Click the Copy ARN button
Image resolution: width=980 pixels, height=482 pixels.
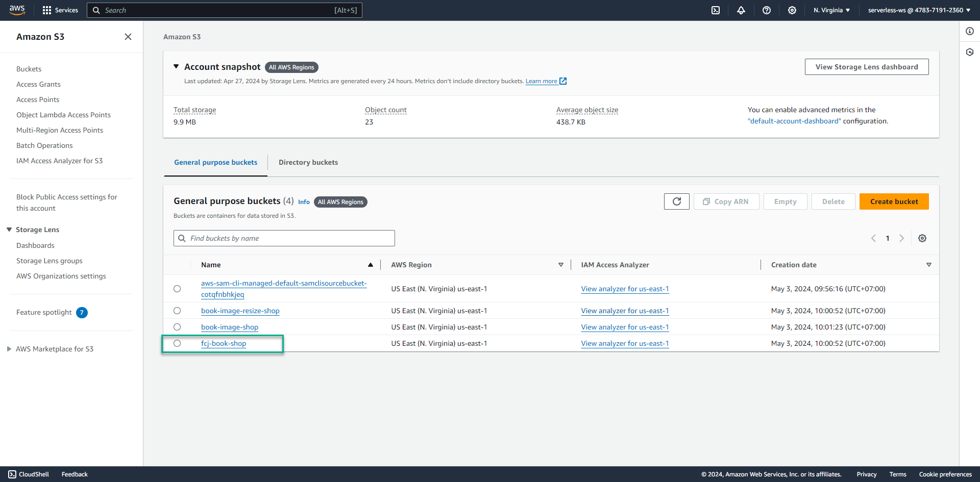point(726,201)
